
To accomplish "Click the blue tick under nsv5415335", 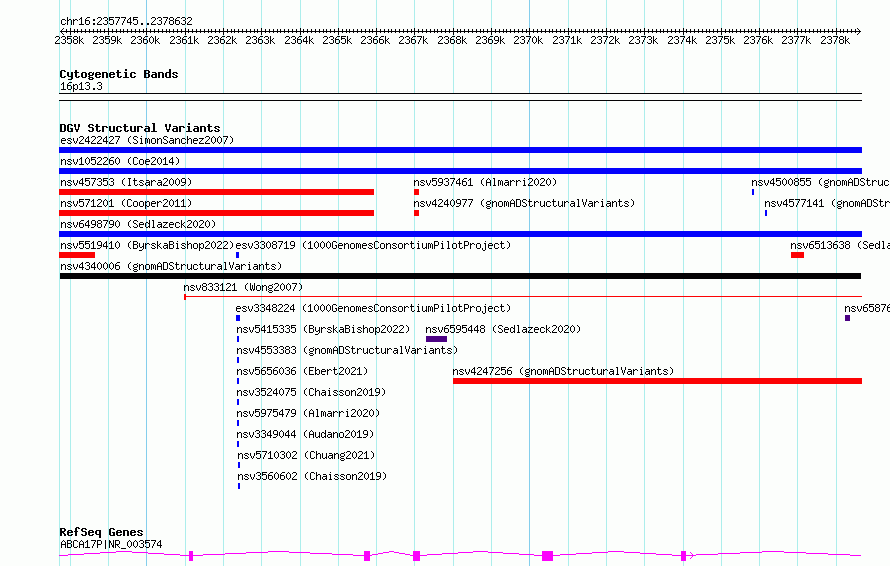I will 238,339.
